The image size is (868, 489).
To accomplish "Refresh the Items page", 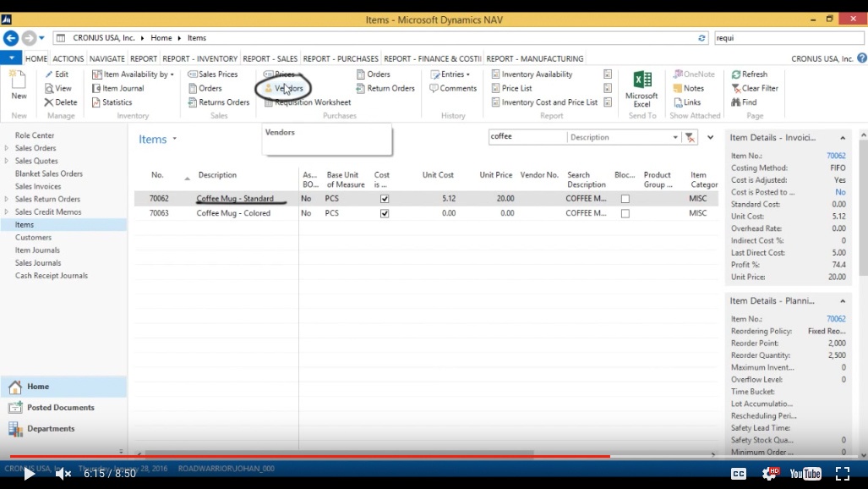I will (749, 74).
